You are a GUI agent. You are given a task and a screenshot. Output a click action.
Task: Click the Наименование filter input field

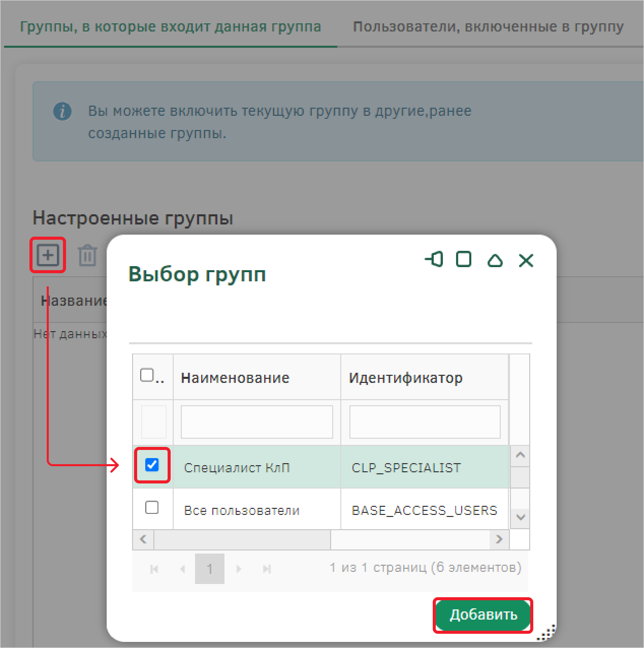point(257,422)
